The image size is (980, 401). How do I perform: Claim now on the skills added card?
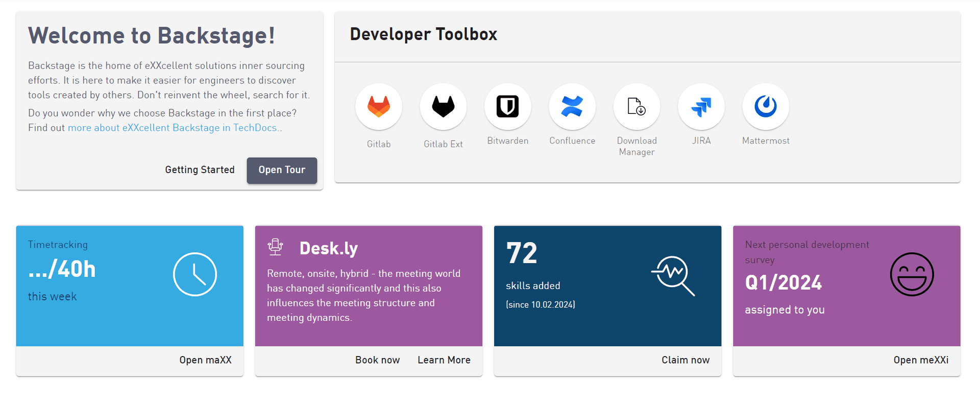685,360
